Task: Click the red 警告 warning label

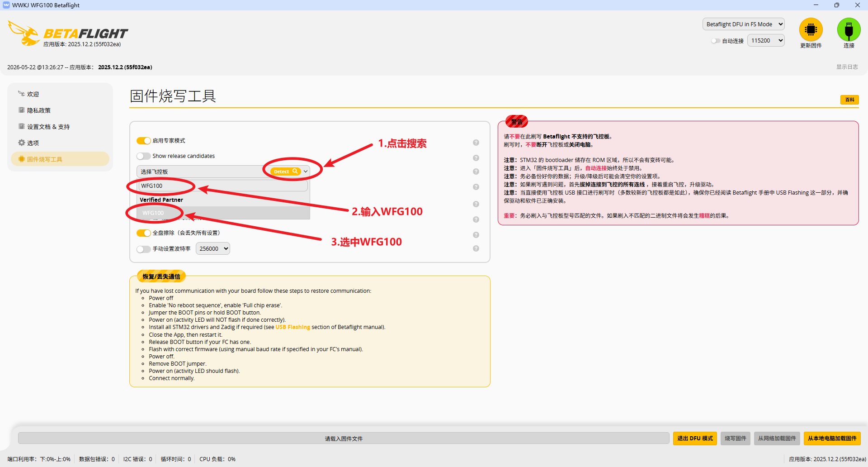Action: tap(517, 122)
